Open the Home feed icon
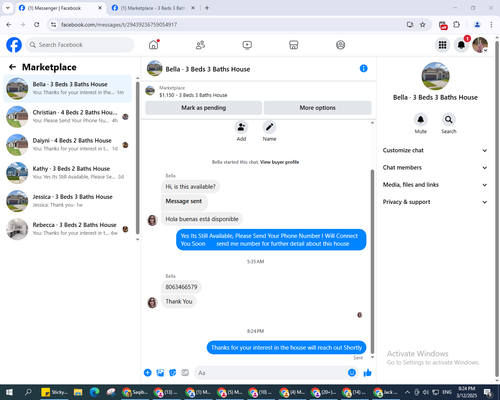Image resolution: width=500 pixels, height=400 pixels. [153, 45]
